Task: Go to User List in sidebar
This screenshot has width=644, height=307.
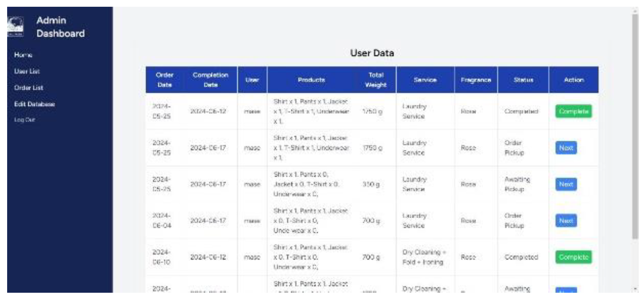Action: (27, 71)
